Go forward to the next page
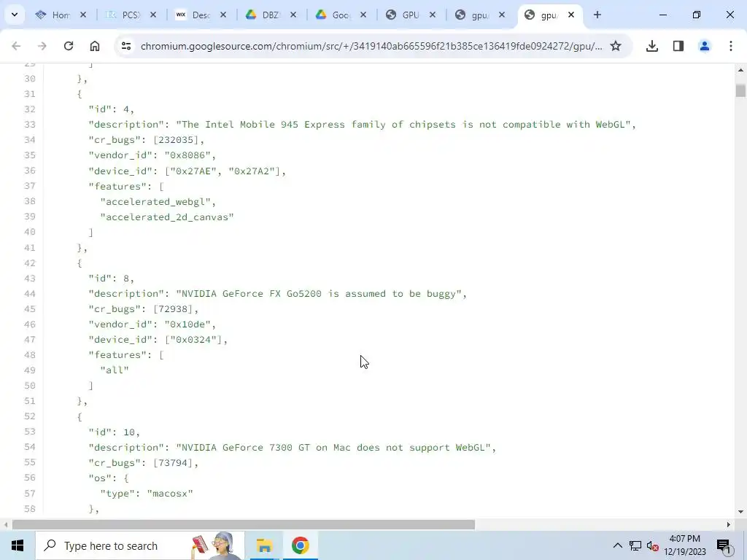747x560 pixels. [42, 46]
